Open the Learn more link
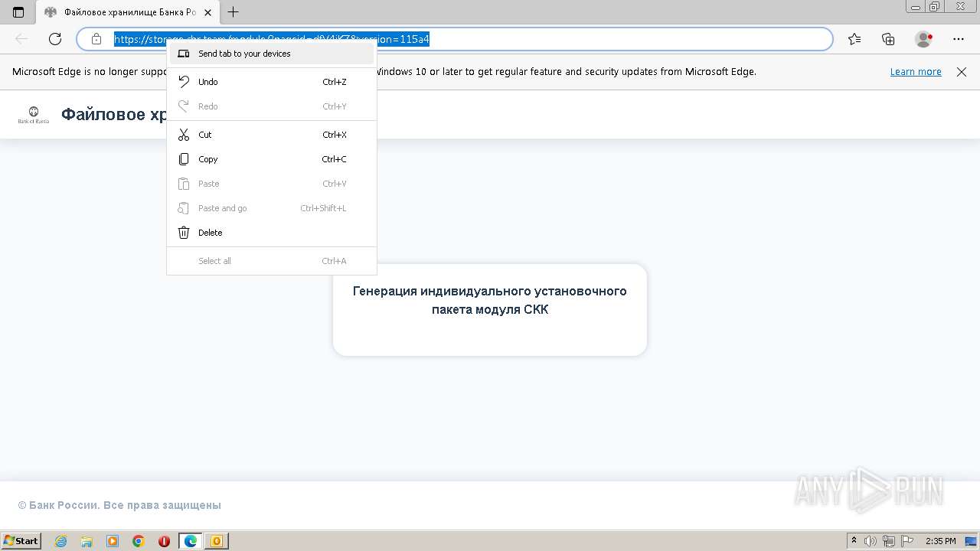 tap(916, 72)
